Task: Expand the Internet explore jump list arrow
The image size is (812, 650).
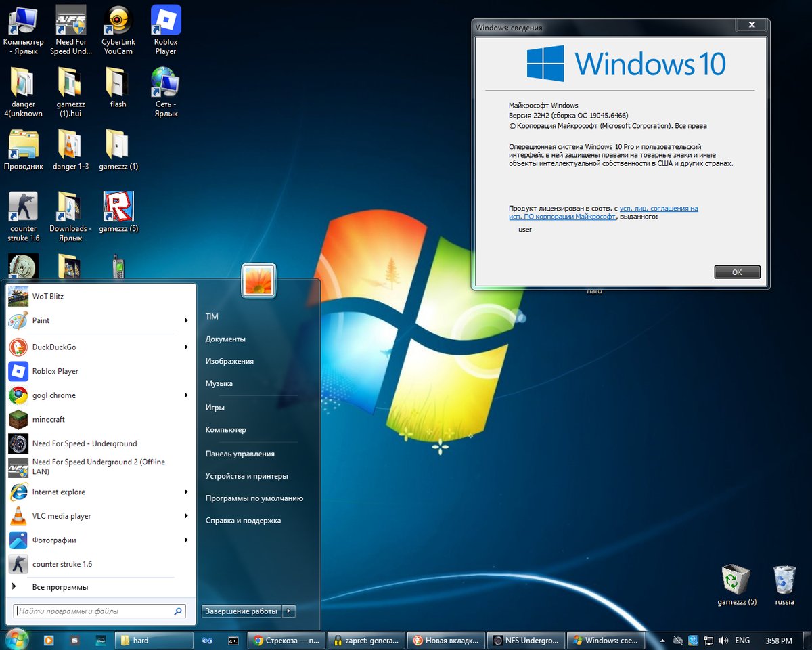Action: coord(186,492)
